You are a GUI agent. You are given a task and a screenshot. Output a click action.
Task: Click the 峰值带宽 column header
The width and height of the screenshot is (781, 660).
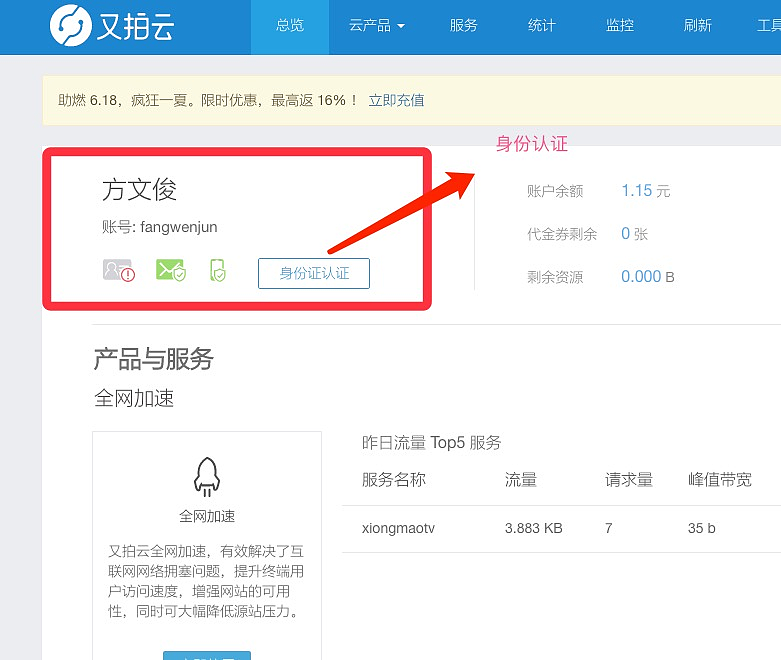[x=720, y=480]
